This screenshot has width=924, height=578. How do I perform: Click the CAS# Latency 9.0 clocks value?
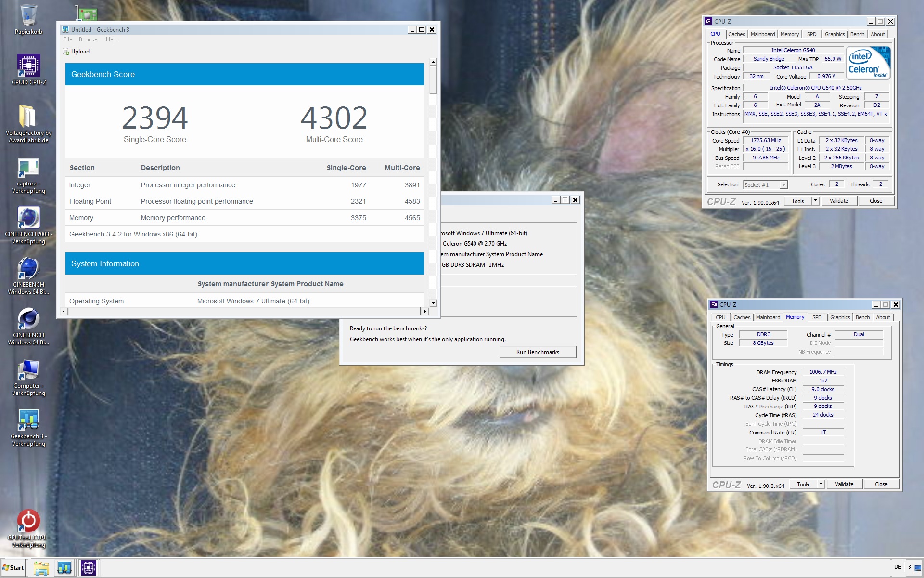click(x=823, y=389)
